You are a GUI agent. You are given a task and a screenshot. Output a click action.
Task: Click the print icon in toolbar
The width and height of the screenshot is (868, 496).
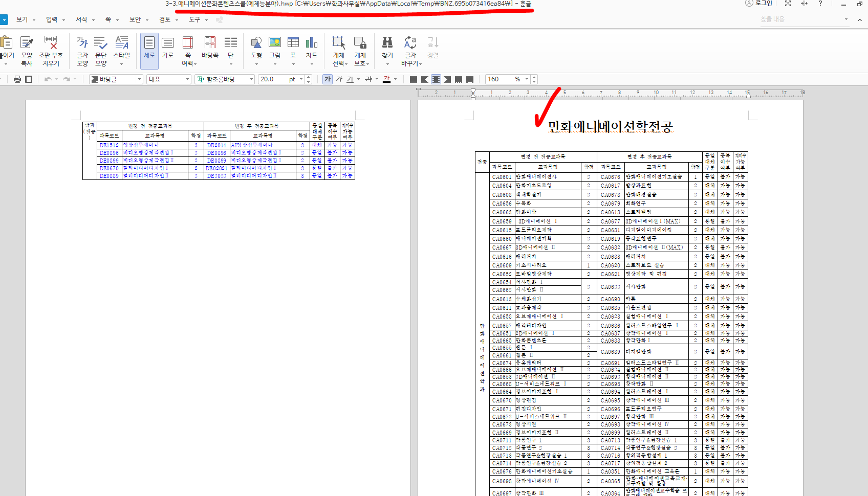[x=17, y=79]
